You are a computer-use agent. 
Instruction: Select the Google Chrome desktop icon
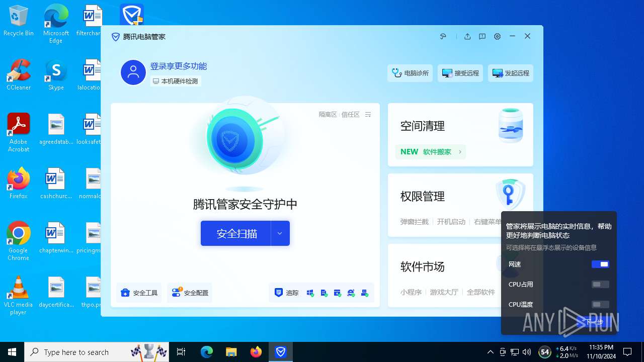pos(19,241)
